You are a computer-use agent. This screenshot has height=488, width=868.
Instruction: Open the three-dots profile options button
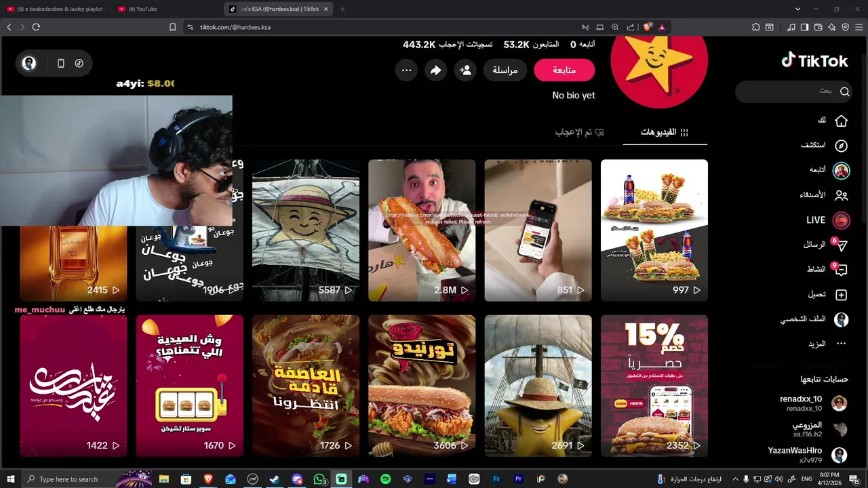point(406,70)
